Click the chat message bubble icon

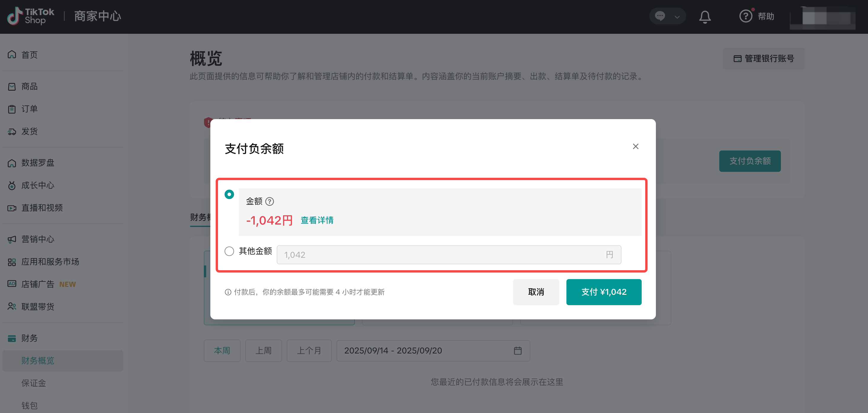pyautogui.click(x=660, y=16)
